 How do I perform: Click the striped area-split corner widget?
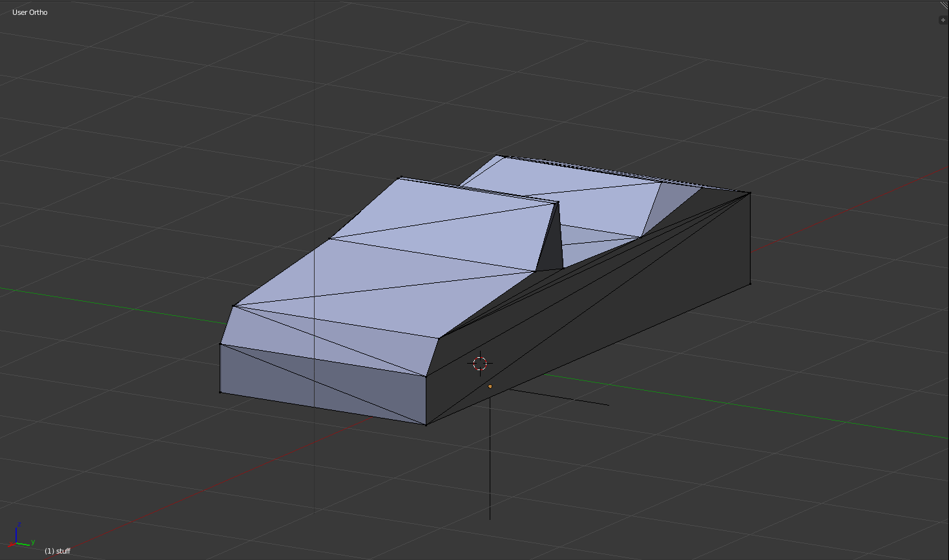pyautogui.click(x=944, y=6)
